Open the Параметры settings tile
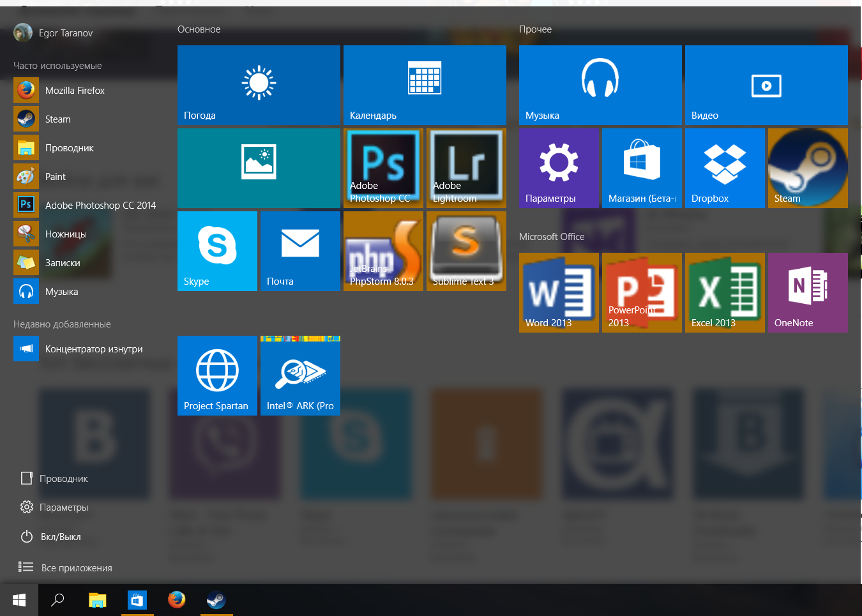 (559, 168)
